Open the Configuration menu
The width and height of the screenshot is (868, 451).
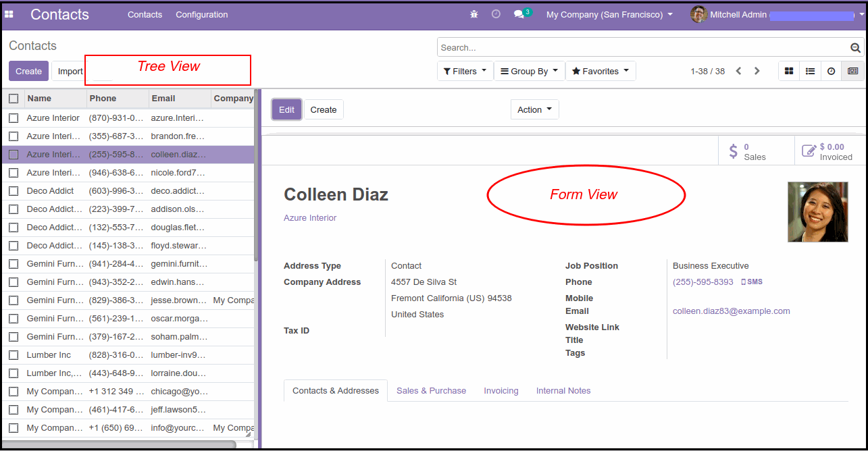(x=202, y=14)
